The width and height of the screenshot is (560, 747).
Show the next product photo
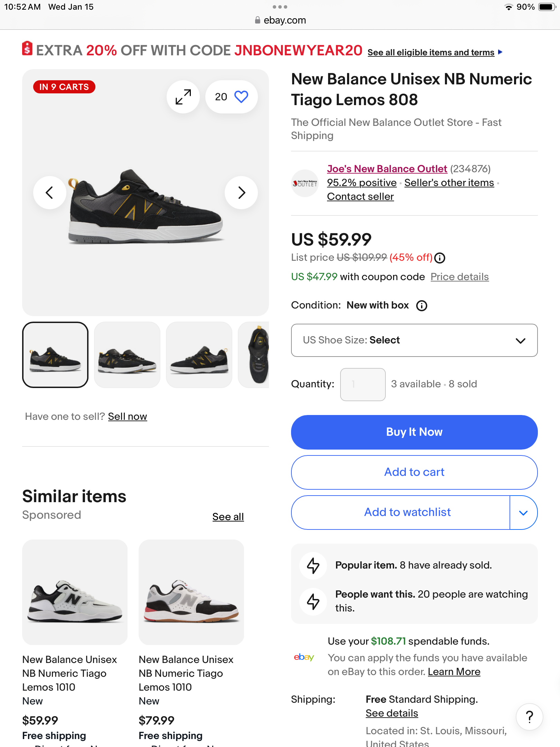pyautogui.click(x=241, y=193)
